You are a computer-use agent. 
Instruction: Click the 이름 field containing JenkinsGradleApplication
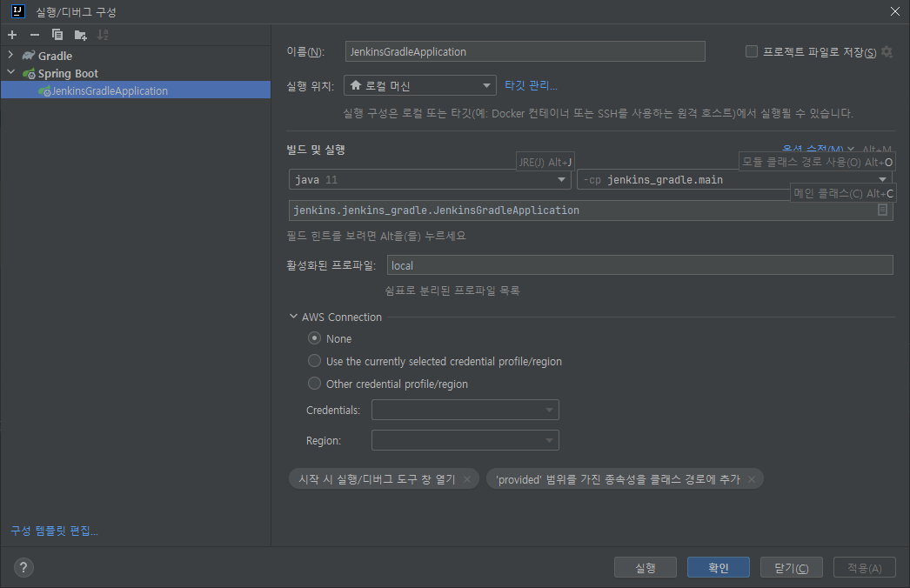point(525,51)
